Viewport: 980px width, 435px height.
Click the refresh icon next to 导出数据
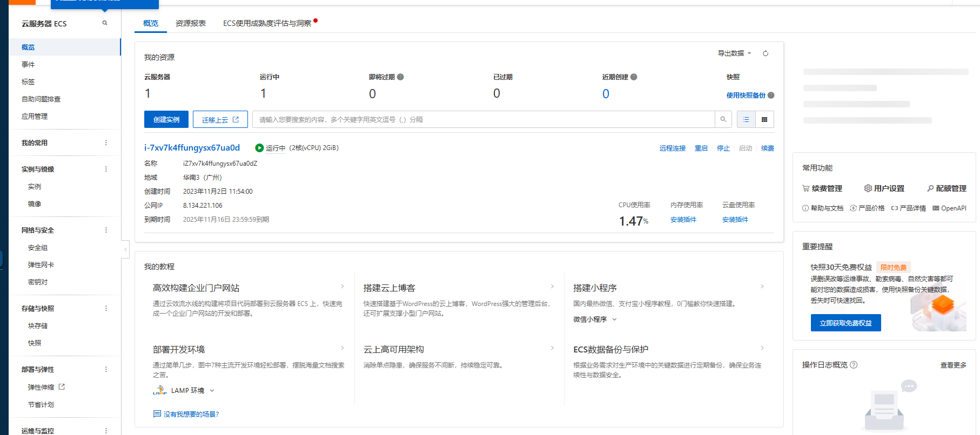pyautogui.click(x=766, y=53)
